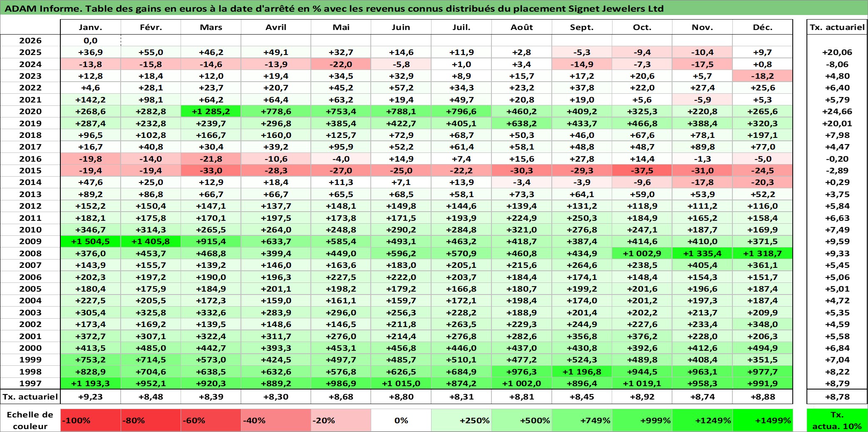Select the 'Tx. actuariel' column header on the right
Viewport: 868px width, 432px height.
pyautogui.click(x=837, y=27)
